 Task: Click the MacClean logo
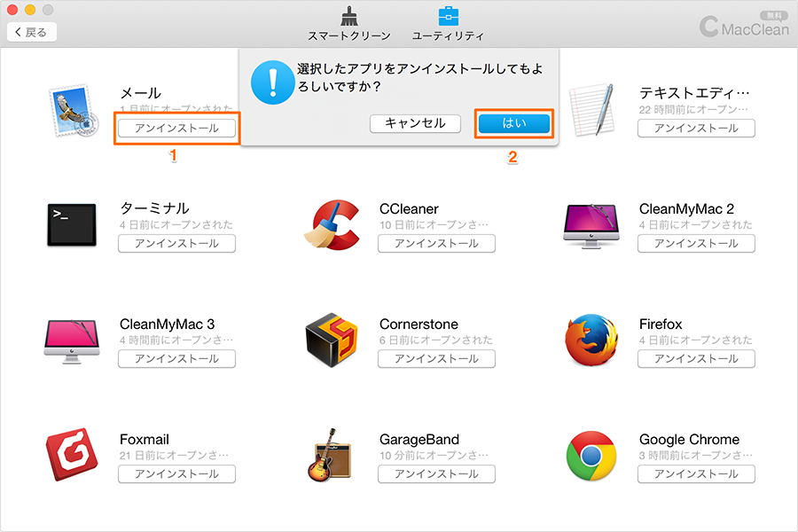click(x=744, y=26)
